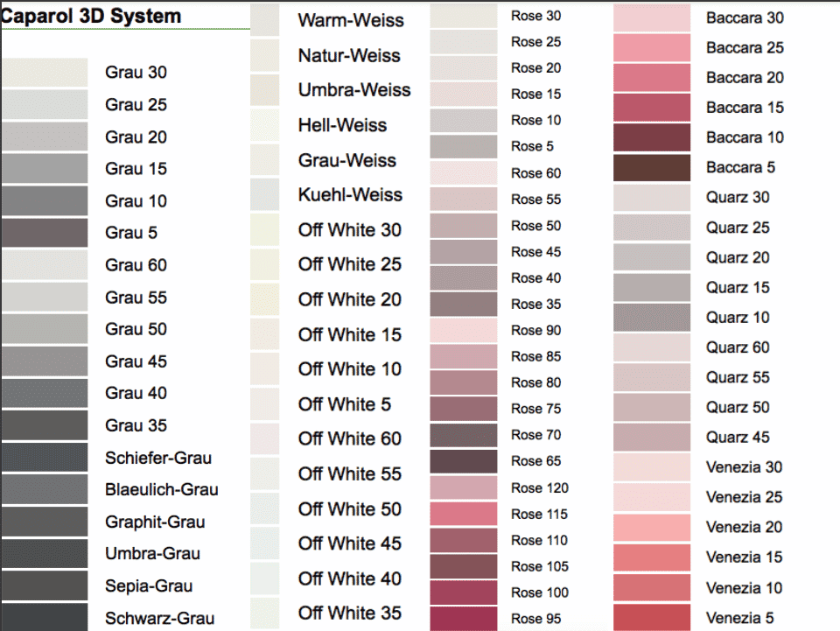Select the Rose 65 dark swatch
The image size is (840, 631).
(x=464, y=461)
